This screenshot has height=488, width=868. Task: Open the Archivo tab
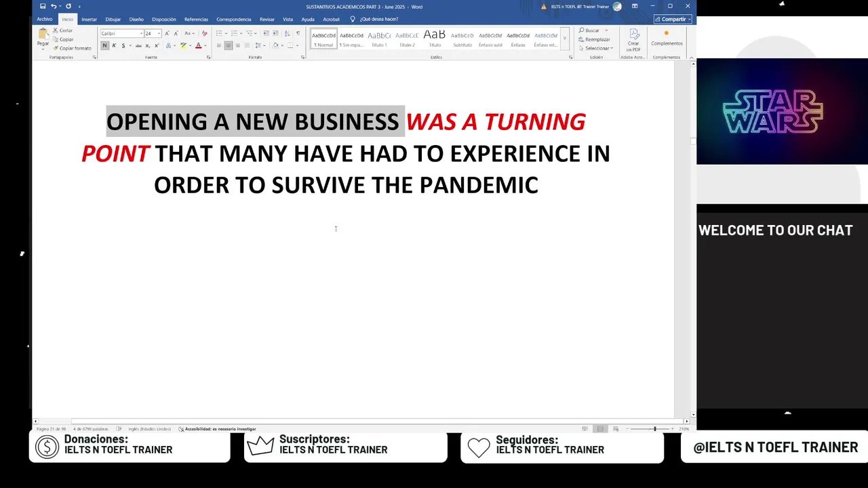point(45,19)
